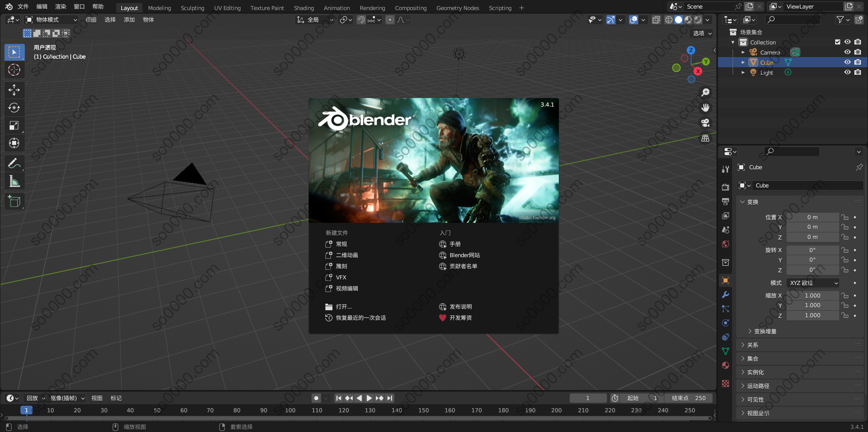This screenshot has width=868, height=432.
Task: Open the Texture properties tab
Action: click(x=726, y=383)
